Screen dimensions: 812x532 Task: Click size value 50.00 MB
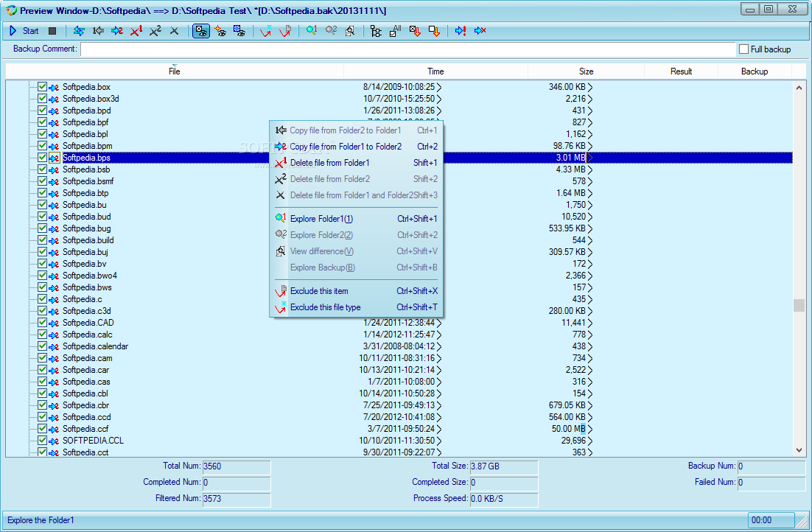click(x=569, y=429)
